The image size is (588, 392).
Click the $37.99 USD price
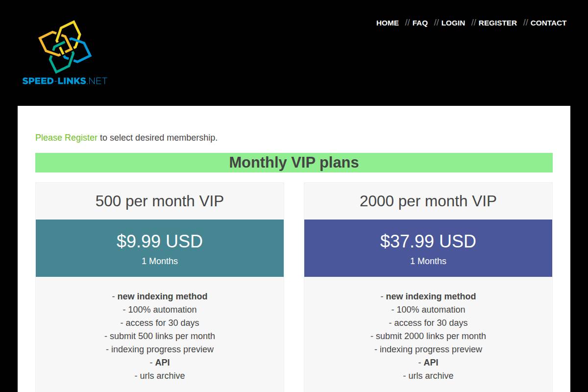coord(428,241)
